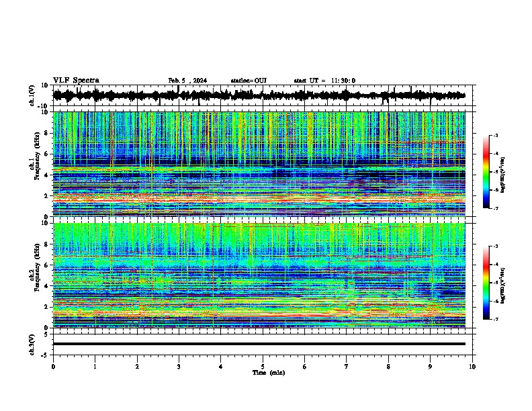Click the '-3' label on ch.2 colorbar

[496, 246]
